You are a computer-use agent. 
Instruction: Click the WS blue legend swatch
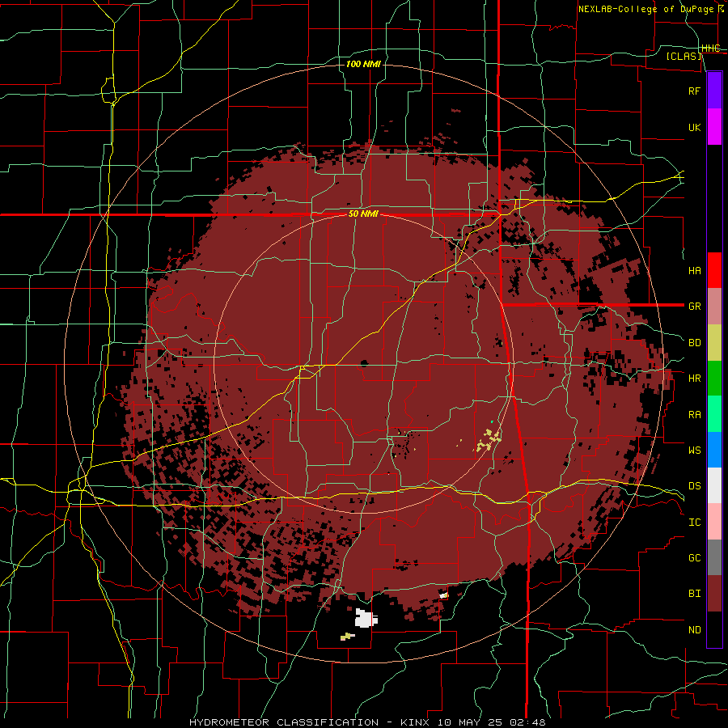tap(714, 450)
